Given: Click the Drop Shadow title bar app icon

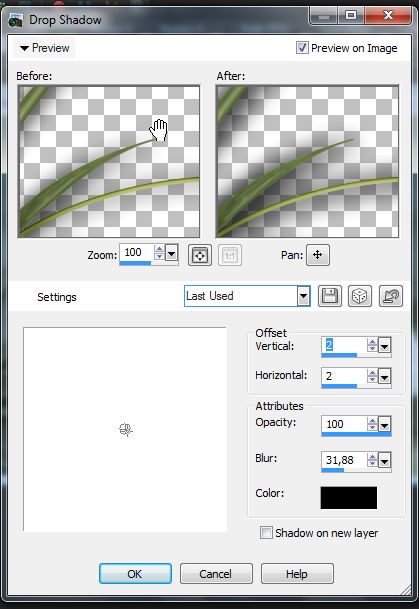Looking at the screenshot, I should 16,20.
